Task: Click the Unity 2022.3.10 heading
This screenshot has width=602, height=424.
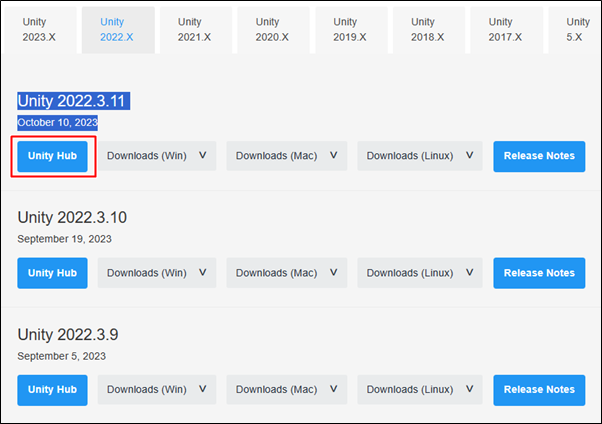Action: coord(72,217)
